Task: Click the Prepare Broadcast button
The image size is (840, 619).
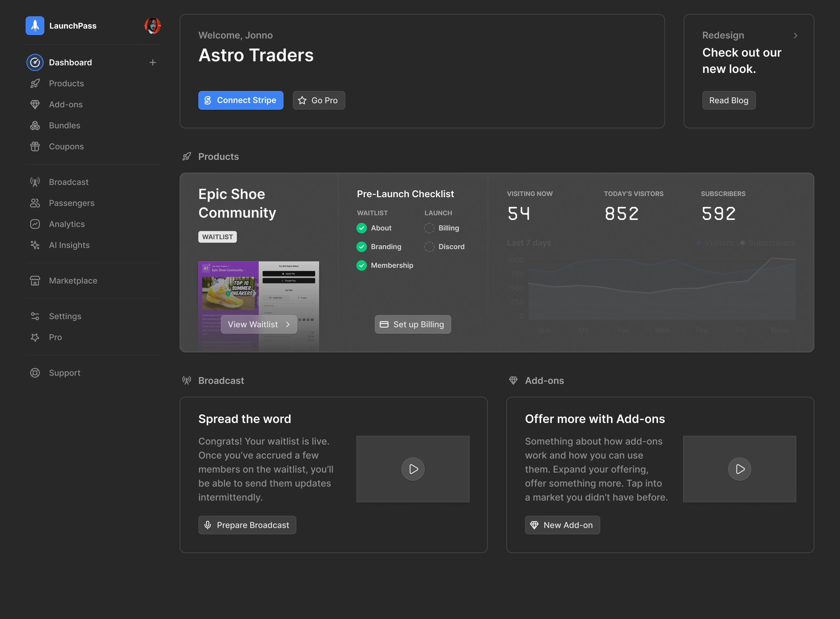Action: click(247, 524)
